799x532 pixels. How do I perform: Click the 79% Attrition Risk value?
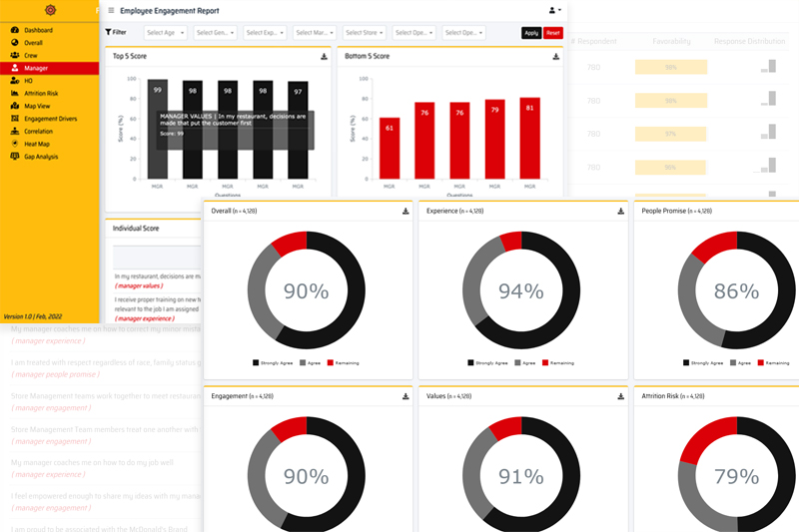[736, 476]
